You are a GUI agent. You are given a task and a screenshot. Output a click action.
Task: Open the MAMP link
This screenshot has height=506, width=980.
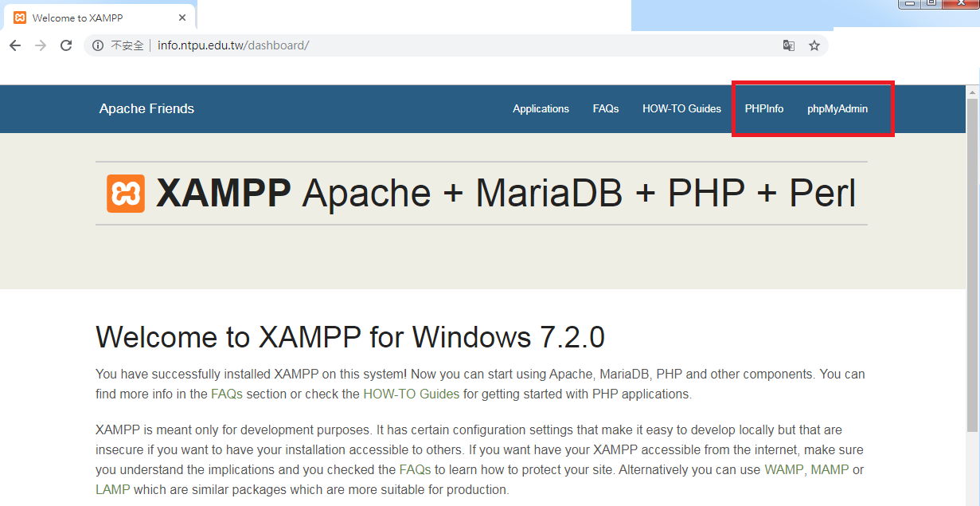pos(830,470)
